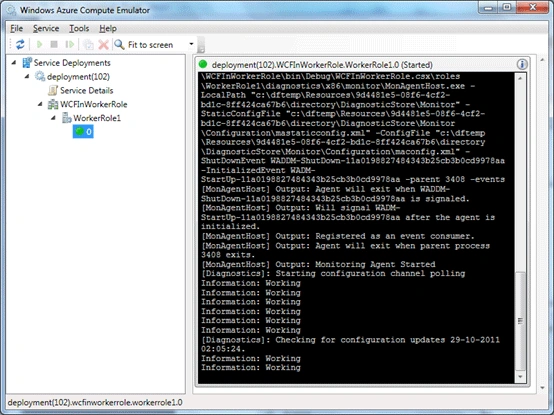Click the info icon in console header
The height and width of the screenshot is (415, 554).
[x=522, y=64]
